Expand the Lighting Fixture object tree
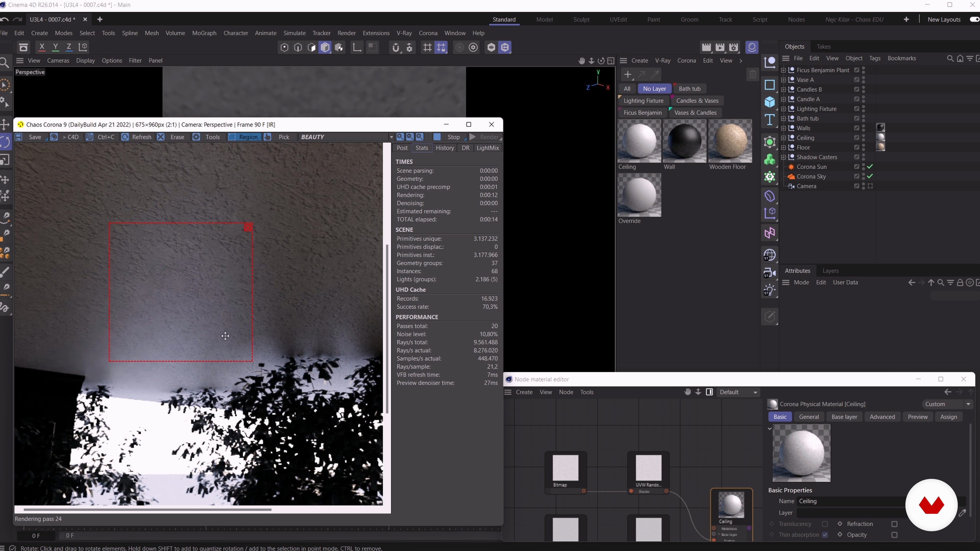Screen dimensions: 980x551 coord(783,109)
